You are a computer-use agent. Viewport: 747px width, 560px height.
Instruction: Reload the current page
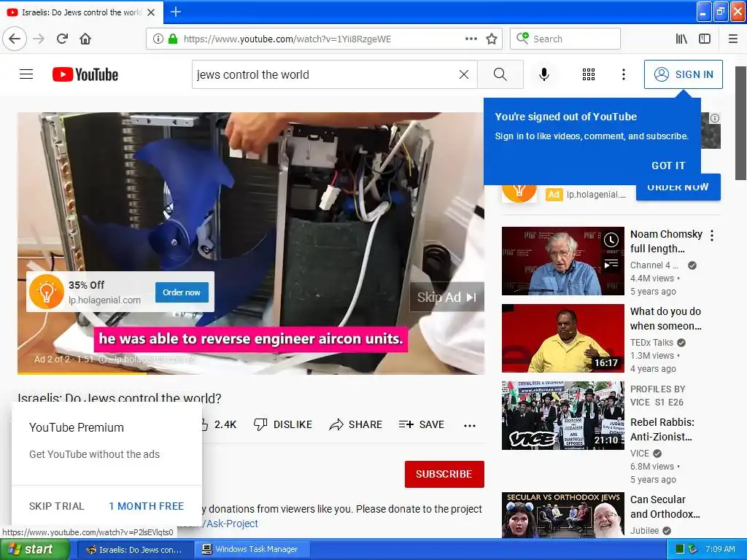(x=62, y=39)
